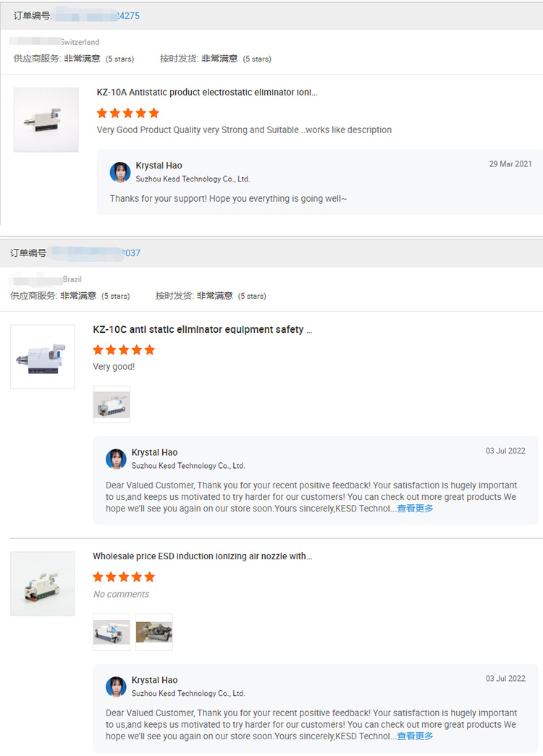Click the five-star rating under the KZ-10A title
The height and width of the screenshot is (756, 543).
127,114
